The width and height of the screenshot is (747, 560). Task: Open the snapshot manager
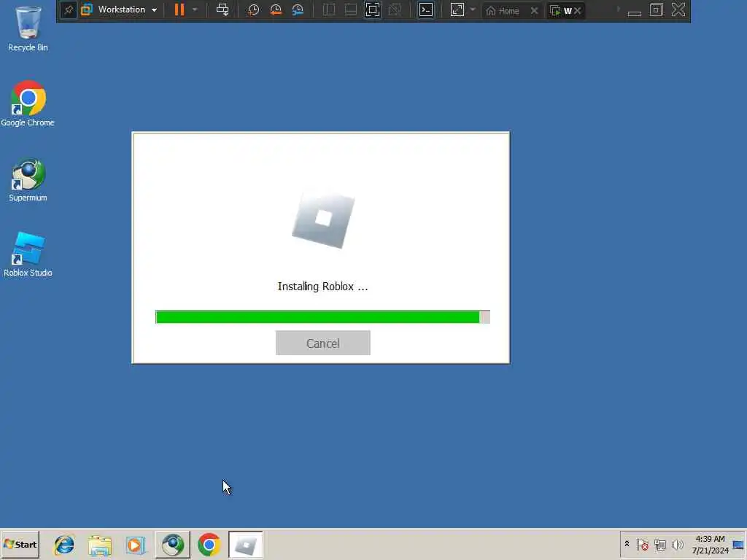pyautogui.click(x=298, y=9)
